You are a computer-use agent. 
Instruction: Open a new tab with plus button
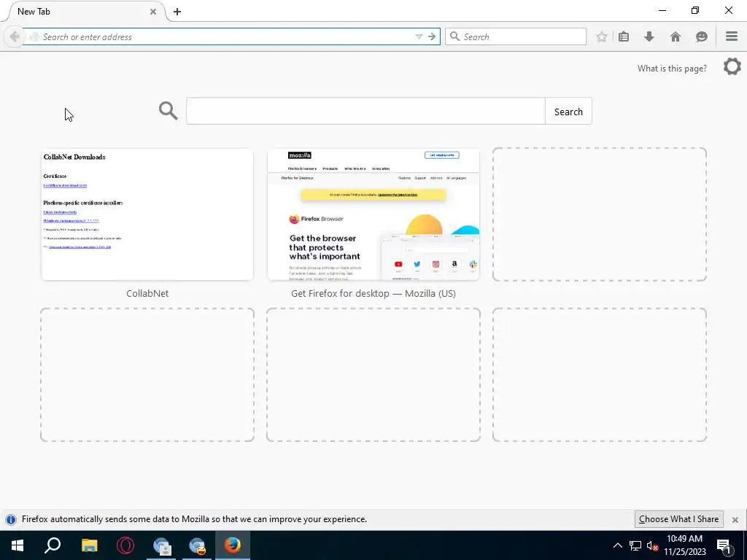177,12
